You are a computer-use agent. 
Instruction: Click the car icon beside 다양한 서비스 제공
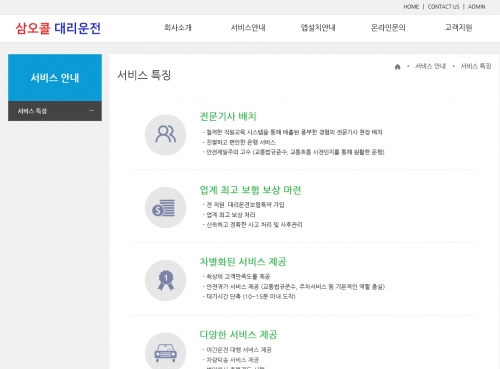click(166, 352)
